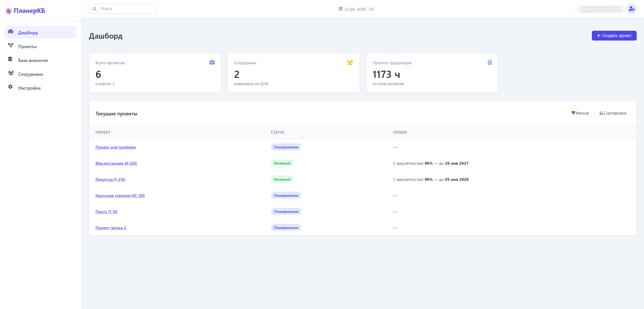Click the 1173 ч forecast value
Image resolution: width=644 pixels, height=309 pixels.
point(386,75)
